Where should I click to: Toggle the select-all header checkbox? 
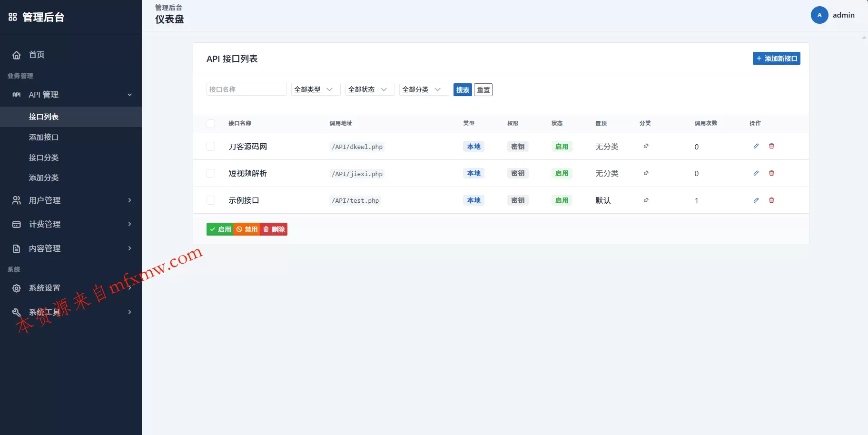211,124
